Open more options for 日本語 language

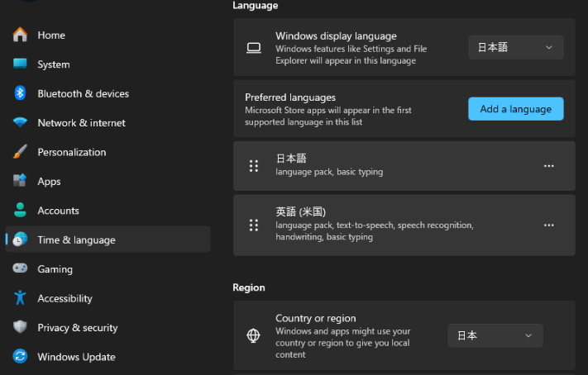coord(548,166)
